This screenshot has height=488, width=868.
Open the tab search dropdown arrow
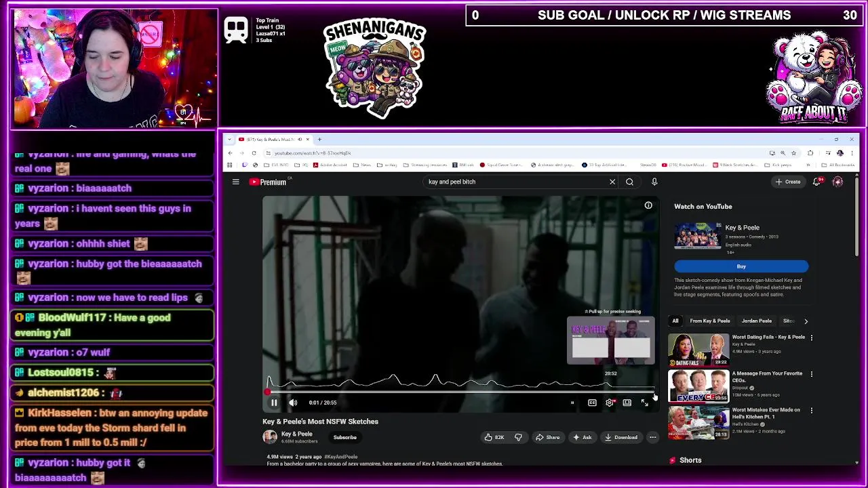coord(229,140)
